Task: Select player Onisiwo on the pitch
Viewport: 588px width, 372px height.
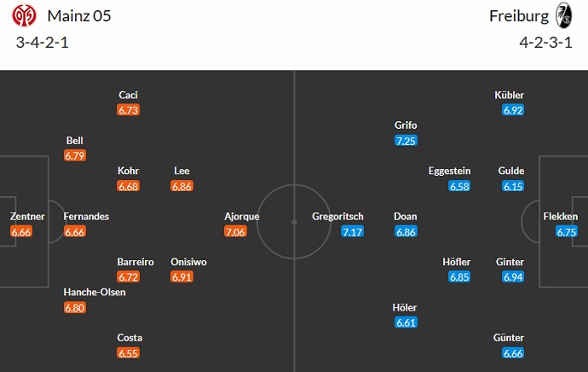Action: pyautogui.click(x=188, y=262)
